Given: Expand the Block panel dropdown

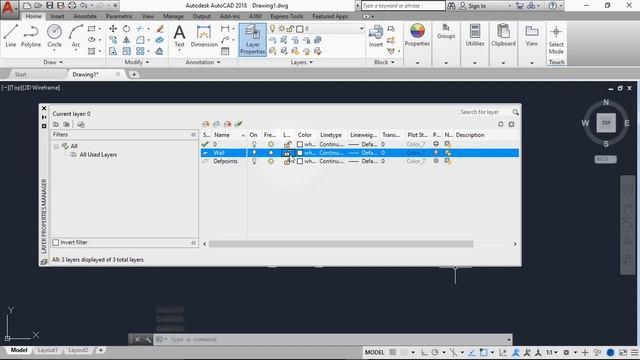Looking at the screenshot, I should [x=384, y=62].
